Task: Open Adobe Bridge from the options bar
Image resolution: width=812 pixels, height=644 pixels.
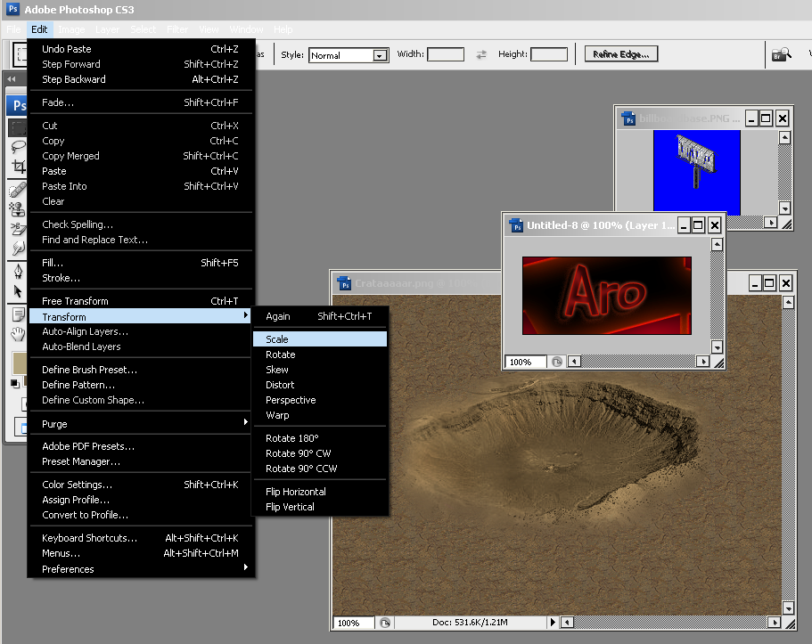Action: pos(782,54)
